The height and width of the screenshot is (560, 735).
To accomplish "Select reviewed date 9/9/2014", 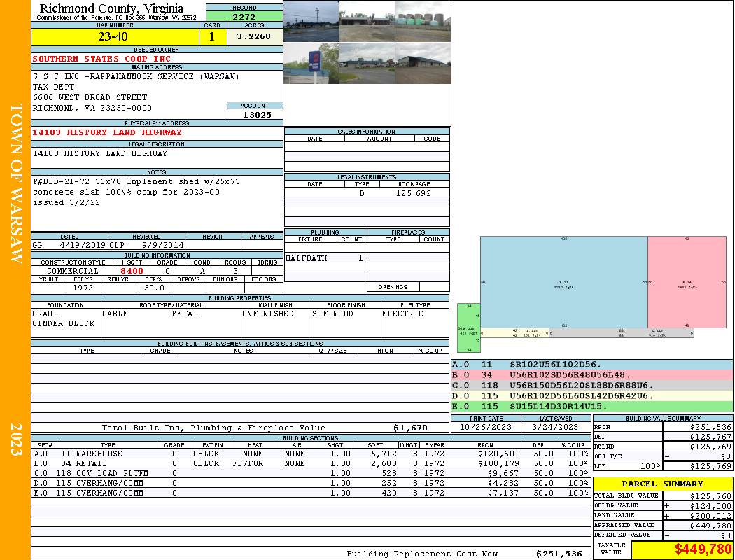I will (x=162, y=244).
